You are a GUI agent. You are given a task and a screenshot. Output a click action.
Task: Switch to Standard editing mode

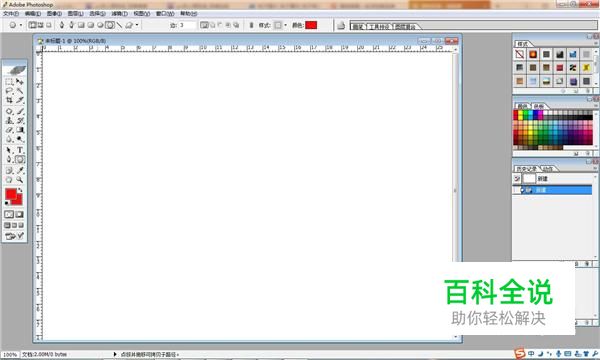pyautogui.click(x=9, y=214)
